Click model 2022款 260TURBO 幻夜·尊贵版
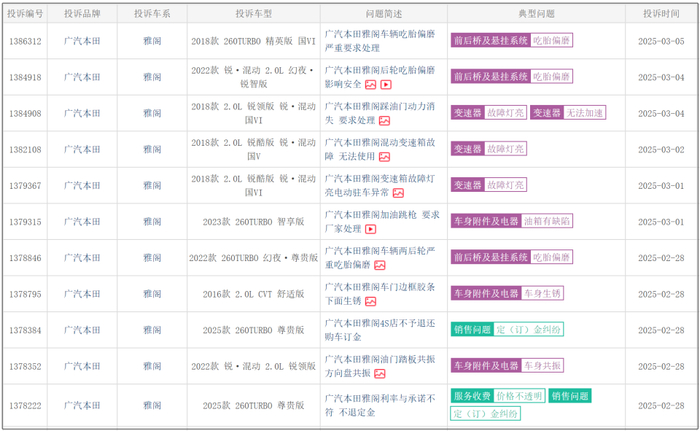700x431 pixels. (254, 258)
